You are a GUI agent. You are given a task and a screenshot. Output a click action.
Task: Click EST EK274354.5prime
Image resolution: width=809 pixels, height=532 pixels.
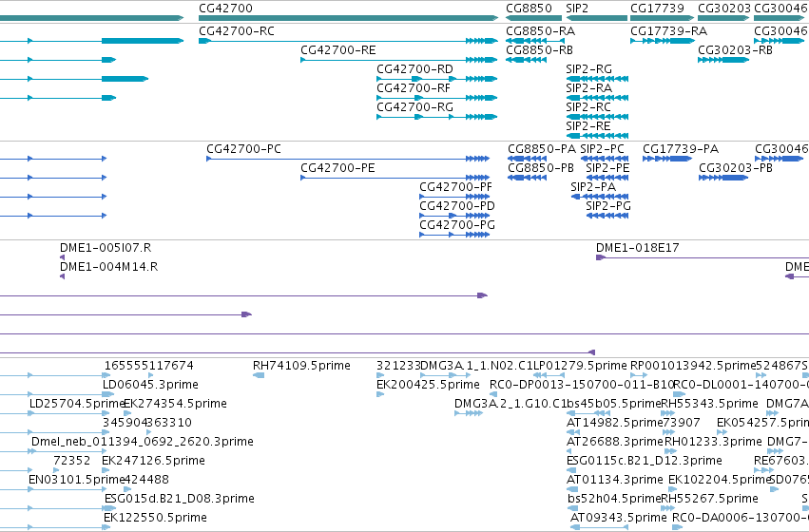(x=127, y=413)
